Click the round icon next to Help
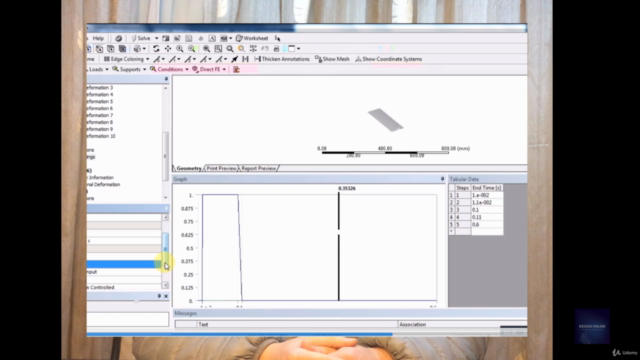This screenshot has height=360, width=640. pyautogui.click(x=118, y=38)
